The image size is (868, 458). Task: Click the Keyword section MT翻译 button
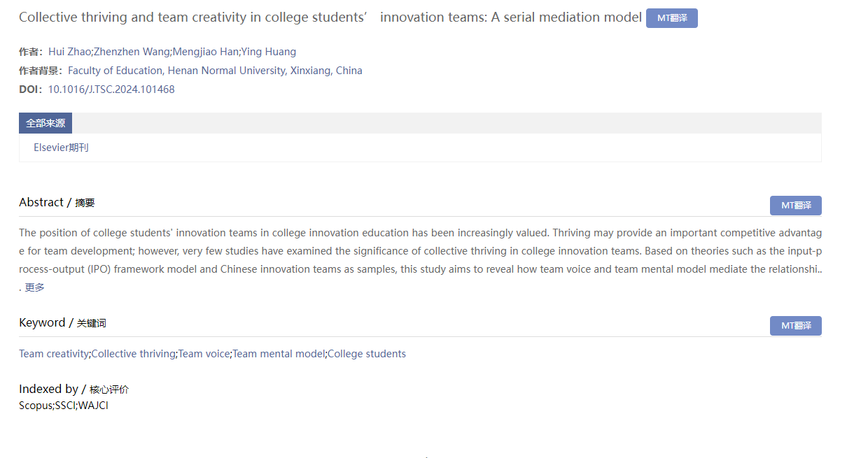coord(795,326)
